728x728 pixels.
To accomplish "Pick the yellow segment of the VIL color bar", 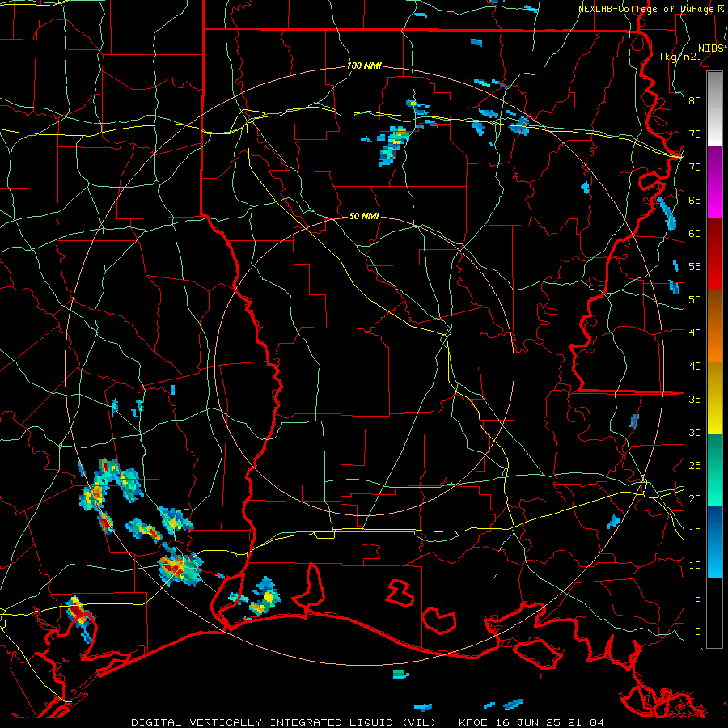I will click(x=714, y=398).
